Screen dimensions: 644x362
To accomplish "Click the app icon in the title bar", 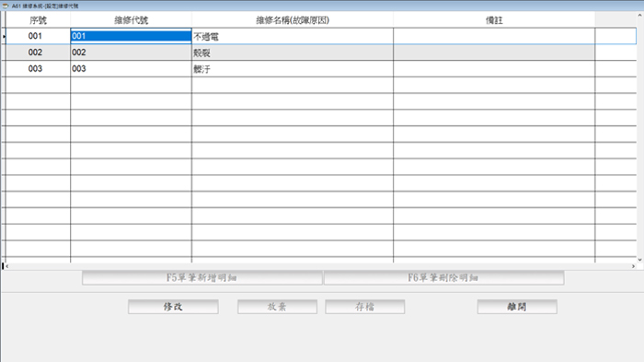I will [x=6, y=6].
